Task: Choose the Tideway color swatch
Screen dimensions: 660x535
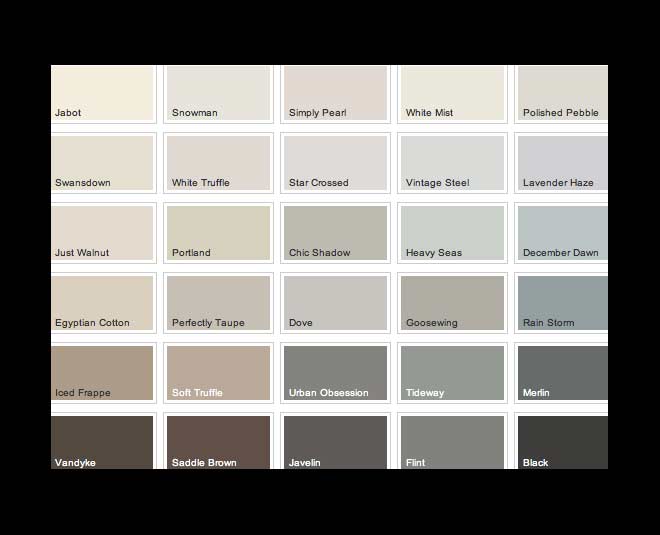Action: pos(452,373)
